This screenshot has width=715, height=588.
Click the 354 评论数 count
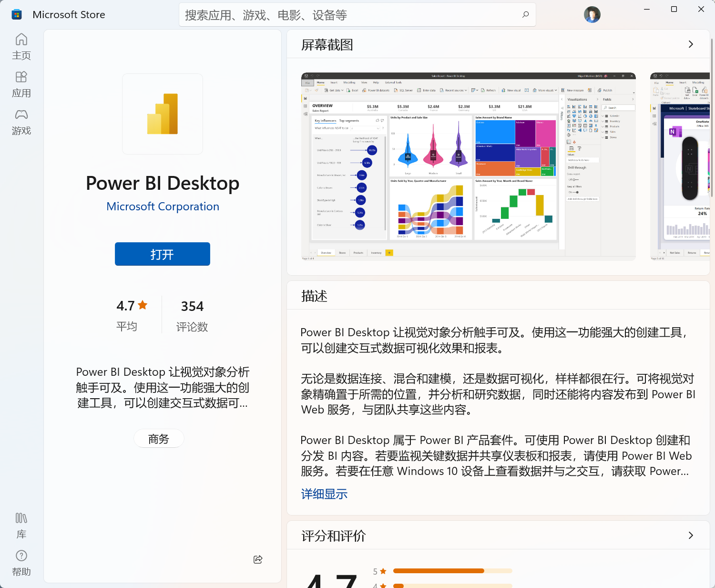click(192, 316)
